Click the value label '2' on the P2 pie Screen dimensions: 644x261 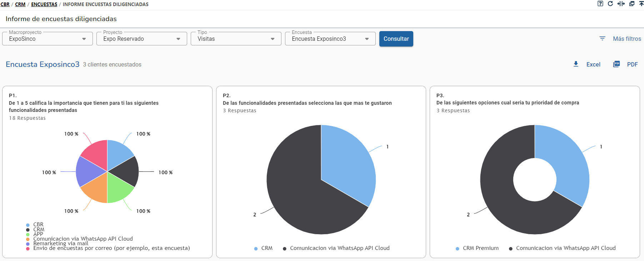click(x=255, y=215)
